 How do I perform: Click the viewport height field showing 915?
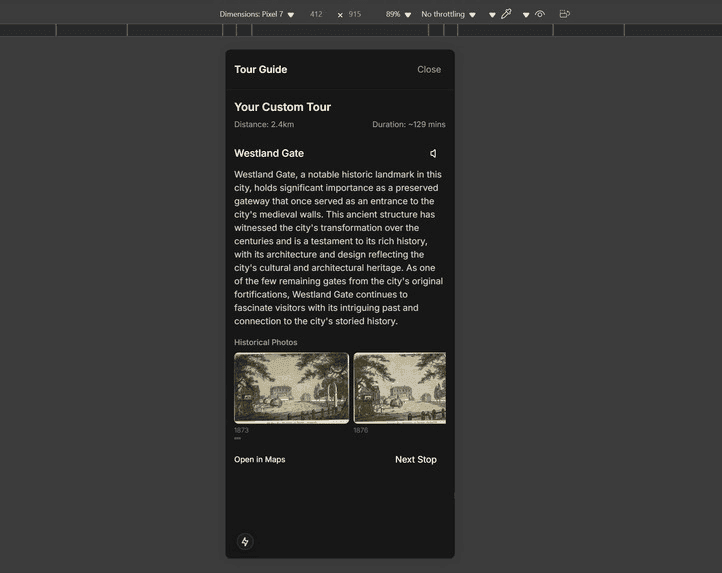click(x=355, y=14)
